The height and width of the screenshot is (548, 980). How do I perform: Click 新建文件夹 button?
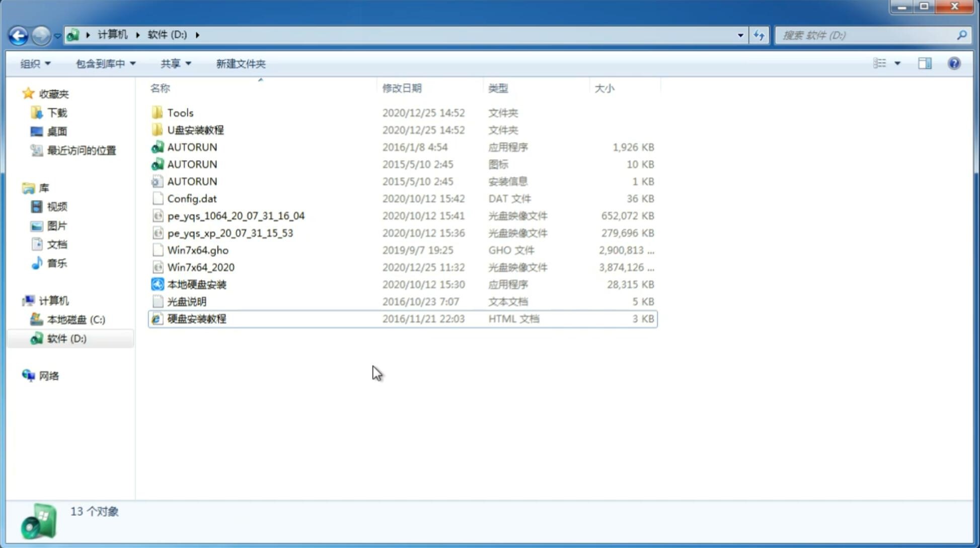[x=240, y=63]
